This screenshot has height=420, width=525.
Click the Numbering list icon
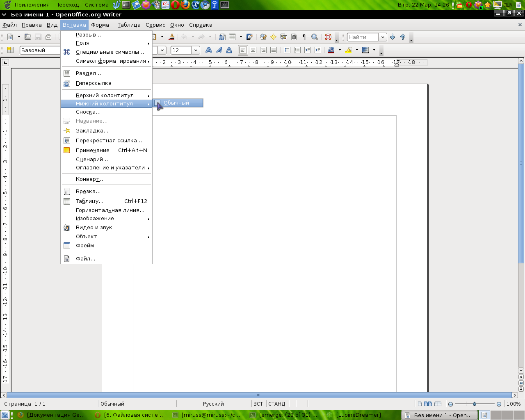point(287,50)
